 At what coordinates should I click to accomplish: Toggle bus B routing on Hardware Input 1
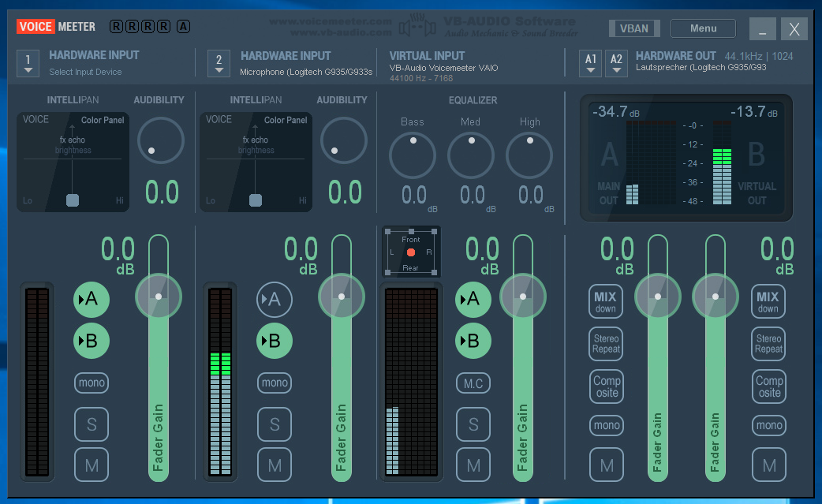[92, 341]
